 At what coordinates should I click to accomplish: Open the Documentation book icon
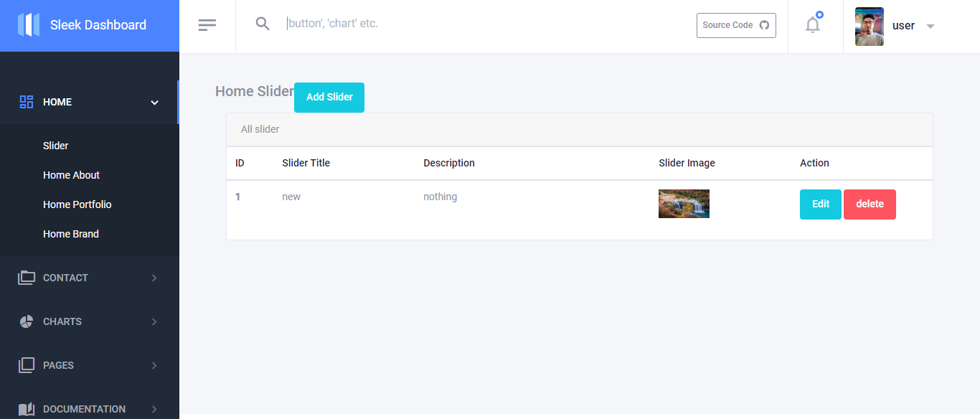tap(26, 408)
